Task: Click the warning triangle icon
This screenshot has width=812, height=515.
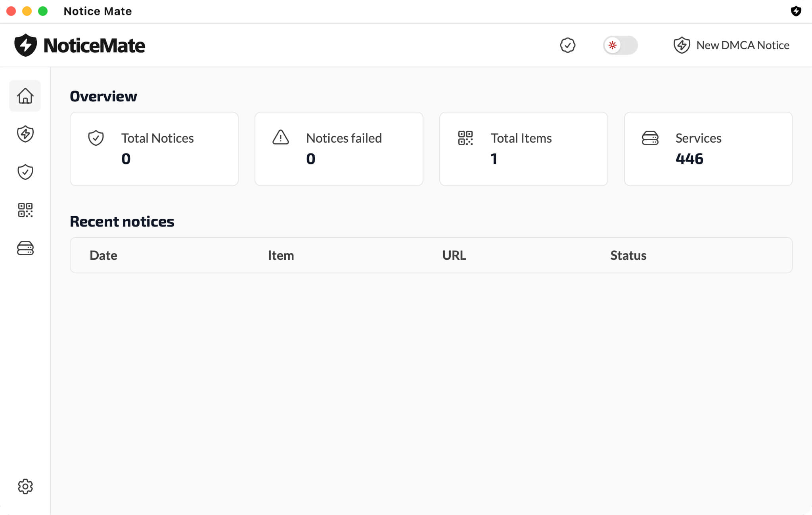Action: [x=281, y=137]
